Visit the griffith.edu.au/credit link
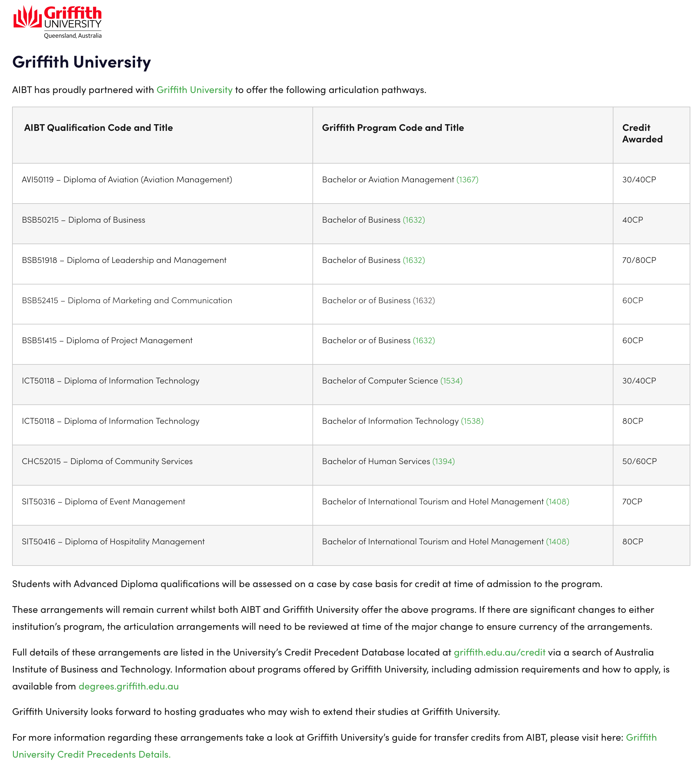Screen dimensions: 700x767 (500, 652)
